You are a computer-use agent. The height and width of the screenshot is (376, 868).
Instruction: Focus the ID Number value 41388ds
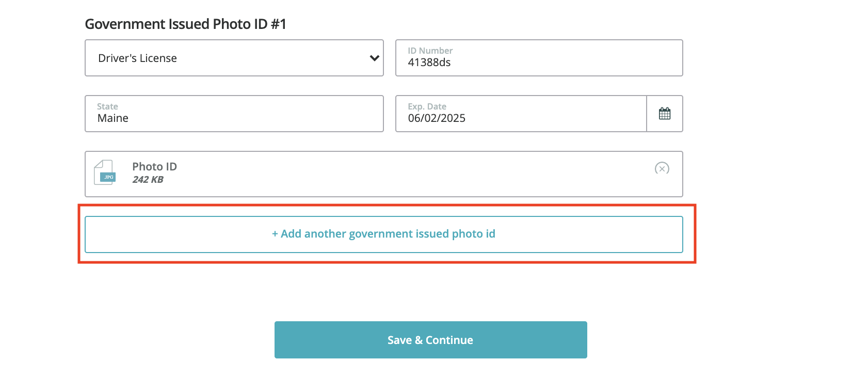pos(429,62)
